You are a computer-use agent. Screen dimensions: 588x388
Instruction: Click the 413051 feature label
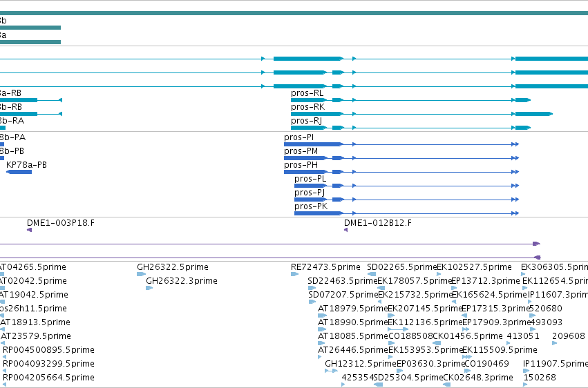pyautogui.click(x=523, y=336)
